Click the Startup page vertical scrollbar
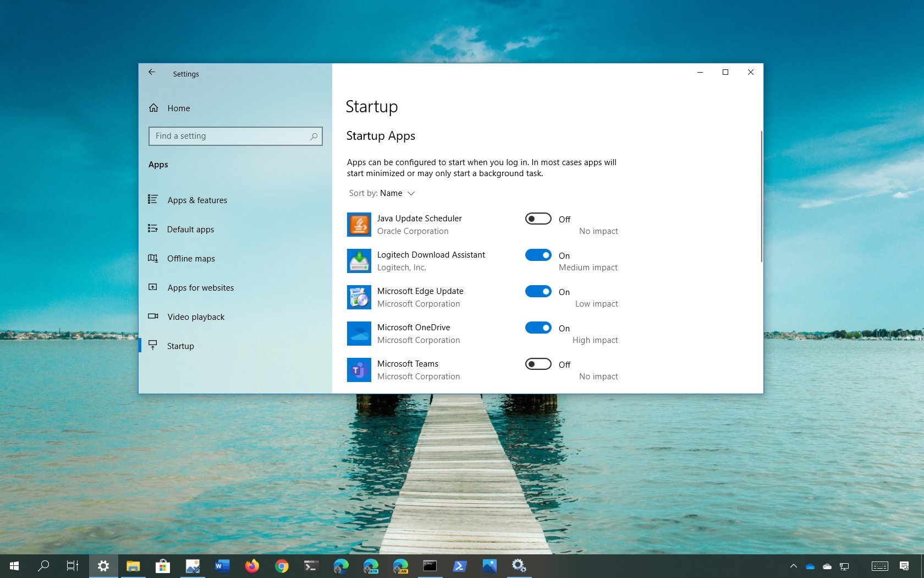Viewport: 924px width, 578px height. click(761, 196)
